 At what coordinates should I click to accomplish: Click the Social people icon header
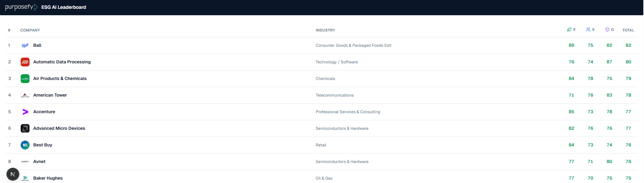click(x=588, y=29)
